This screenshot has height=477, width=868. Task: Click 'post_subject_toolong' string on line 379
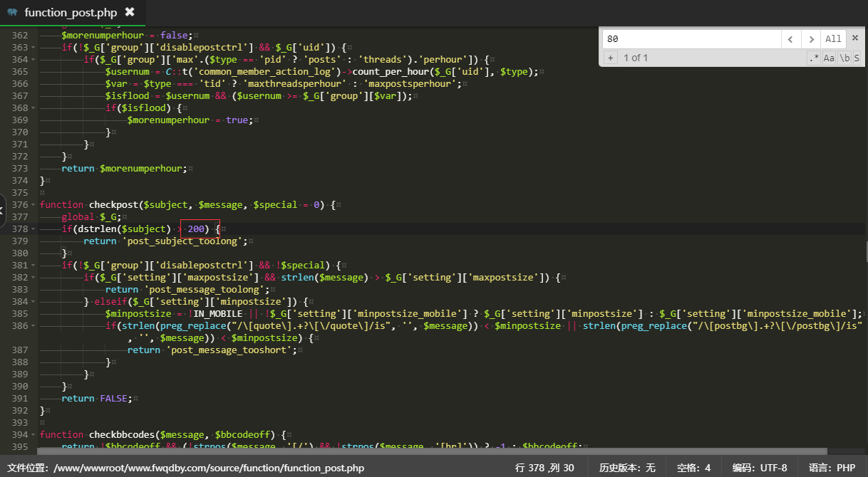[x=185, y=241]
